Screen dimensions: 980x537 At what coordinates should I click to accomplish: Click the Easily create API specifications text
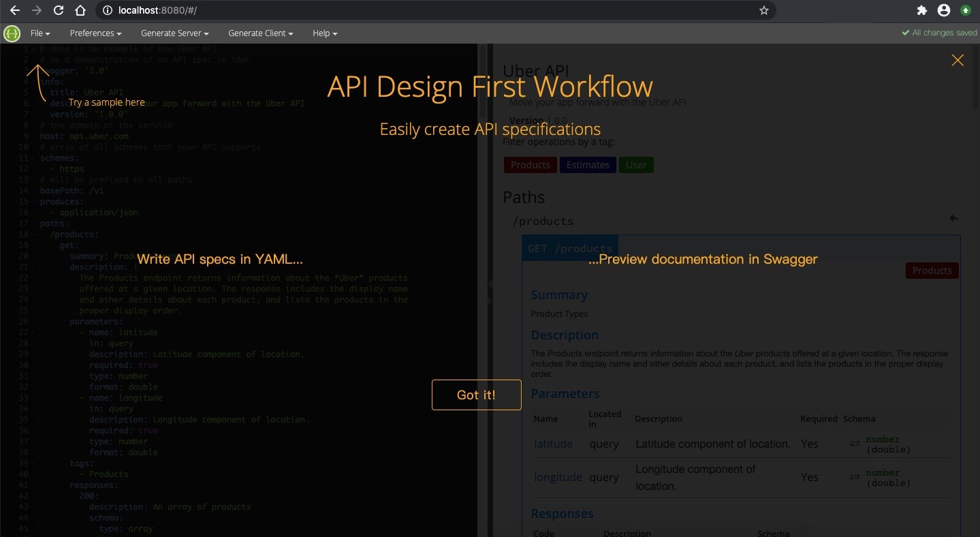point(490,129)
